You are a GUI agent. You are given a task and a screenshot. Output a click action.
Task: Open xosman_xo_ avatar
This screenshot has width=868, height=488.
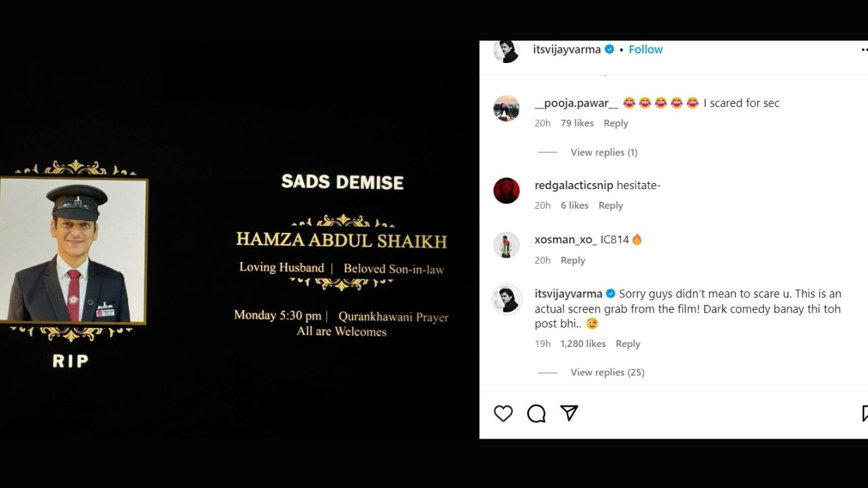[507, 245]
